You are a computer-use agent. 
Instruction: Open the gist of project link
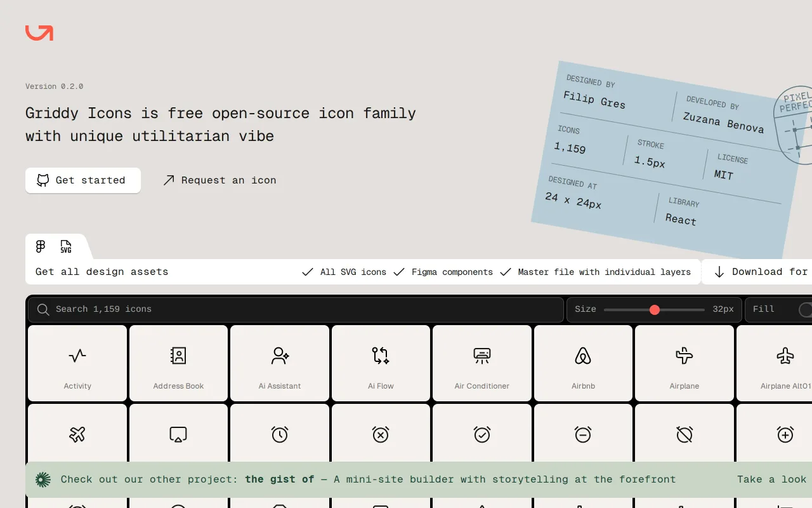(x=280, y=479)
